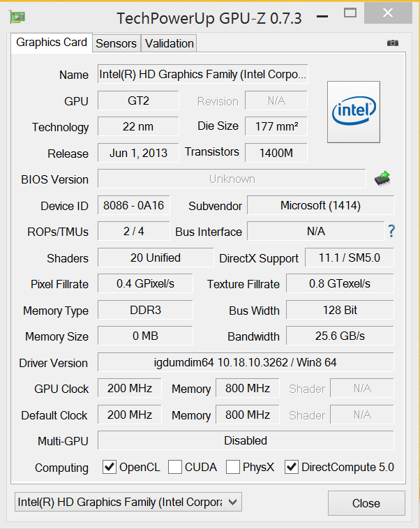Uncheck the DirectCompute 5.0 checkbox
Screen dimensions: 420x529
(292, 467)
